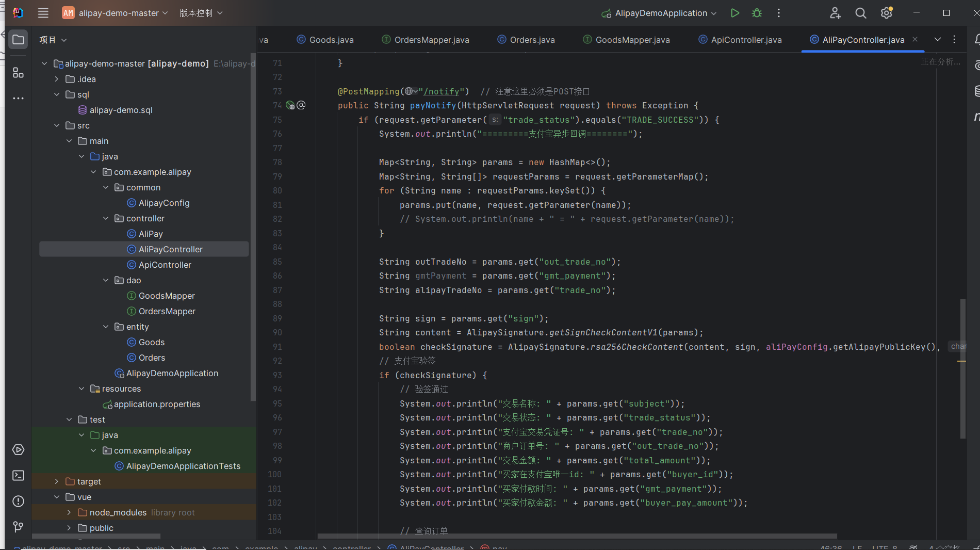Viewport: 980px width, 550px height.
Task: Click the editor horizontal scrollbar
Action: click(577, 536)
